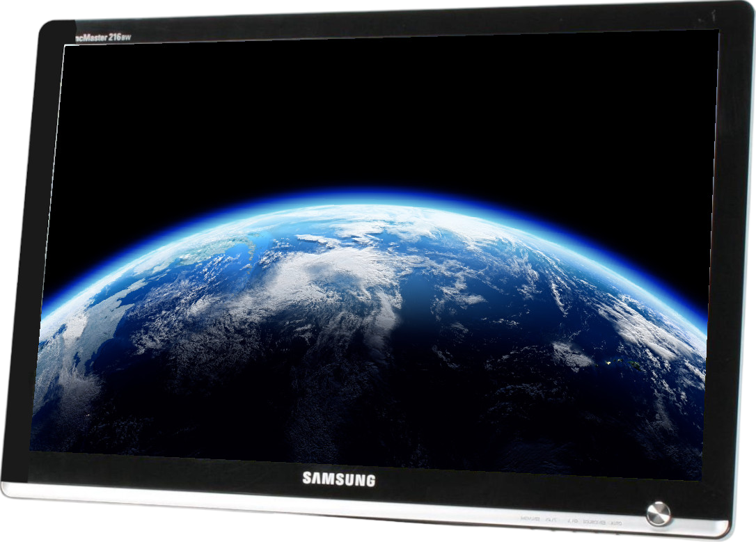This screenshot has height=542, width=756.
Task: Click the MENU label on the bezel
Action: 530,519
